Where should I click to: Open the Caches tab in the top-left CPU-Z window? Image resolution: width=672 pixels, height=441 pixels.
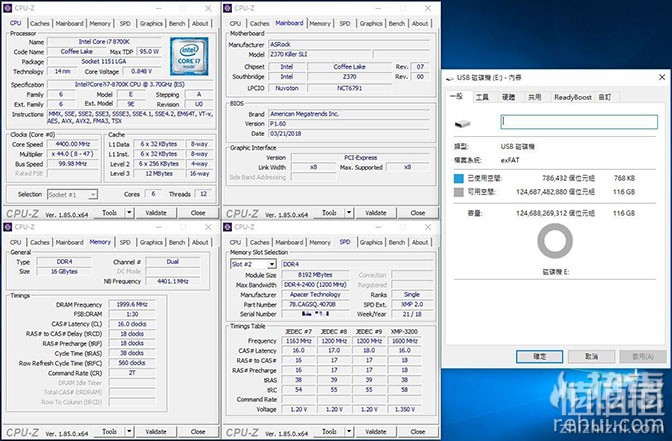[40, 24]
